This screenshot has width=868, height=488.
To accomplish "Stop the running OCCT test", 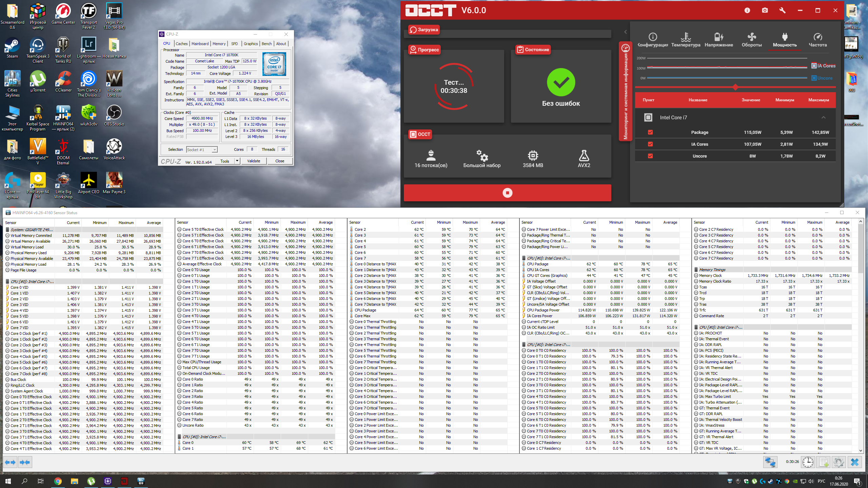I will pos(507,193).
